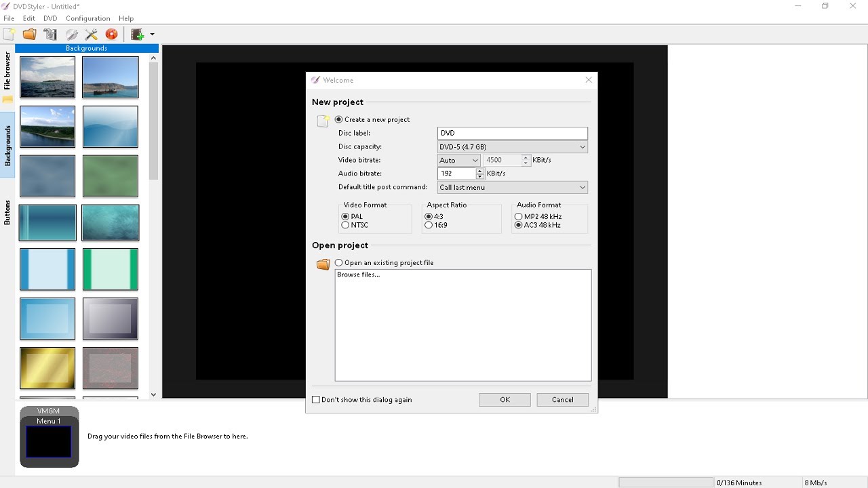Increase audio bitrate with up stepper
The width and height of the screenshot is (868, 488).
(480, 171)
